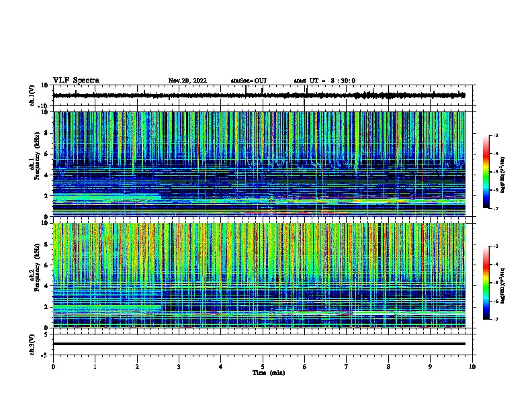
Task: Click the "VLF Spectra" plot title
Action: pos(76,81)
